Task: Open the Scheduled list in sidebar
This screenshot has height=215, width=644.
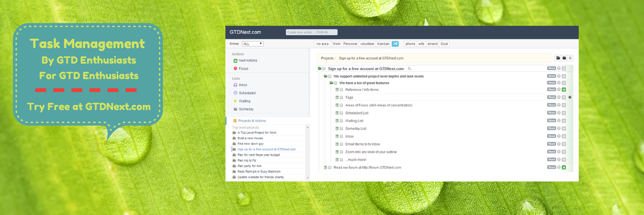Action: click(247, 93)
